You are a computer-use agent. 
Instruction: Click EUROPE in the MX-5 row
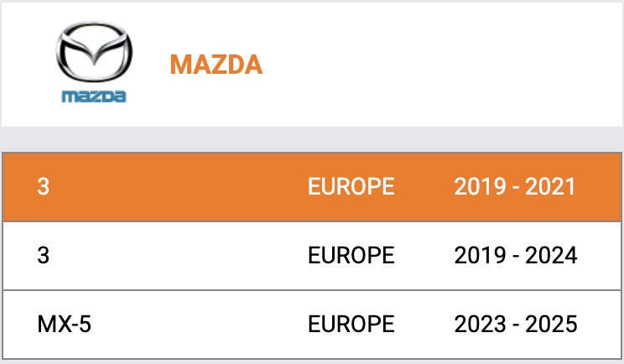[x=351, y=324]
